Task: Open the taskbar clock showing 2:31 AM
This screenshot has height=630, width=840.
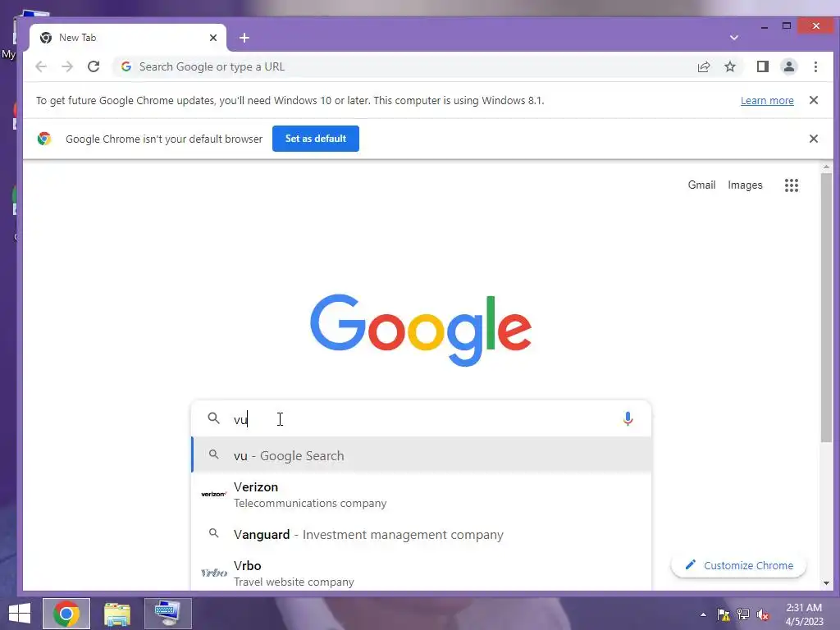Action: (804, 614)
